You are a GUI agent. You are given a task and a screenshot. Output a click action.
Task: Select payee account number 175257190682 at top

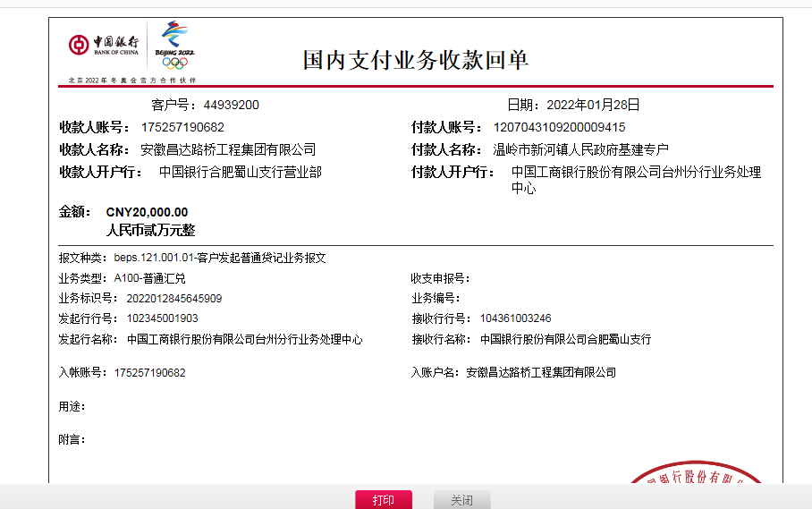[182, 127]
